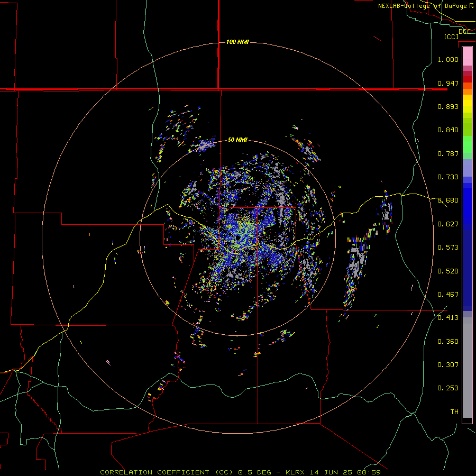Pick the lavender band in the color scale

[x=467, y=168]
